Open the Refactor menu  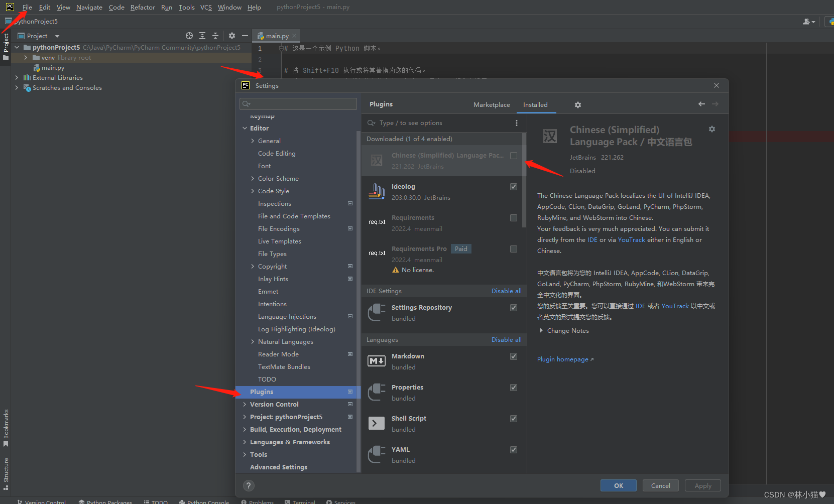pyautogui.click(x=143, y=7)
